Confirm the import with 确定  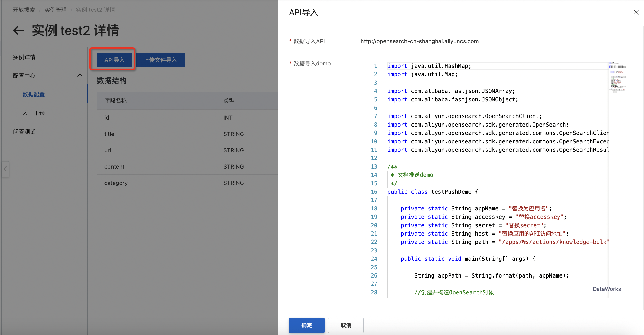tap(306, 325)
